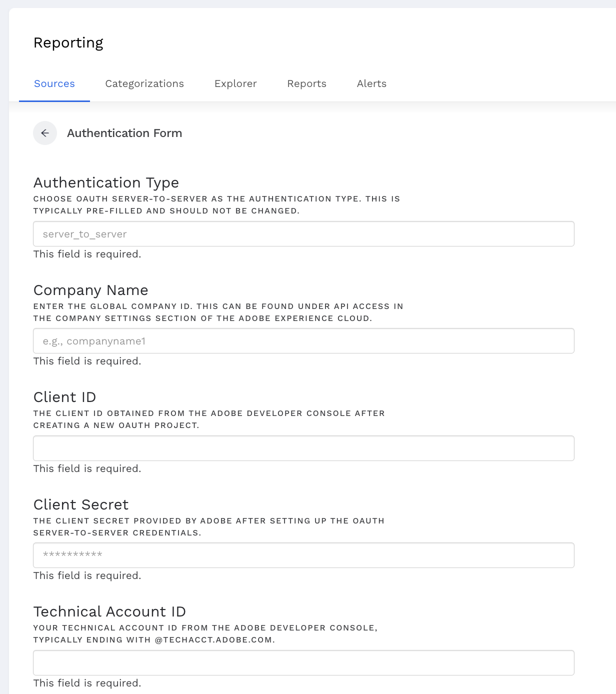
Task: Click the Authentication Type heading label
Action: click(x=106, y=182)
